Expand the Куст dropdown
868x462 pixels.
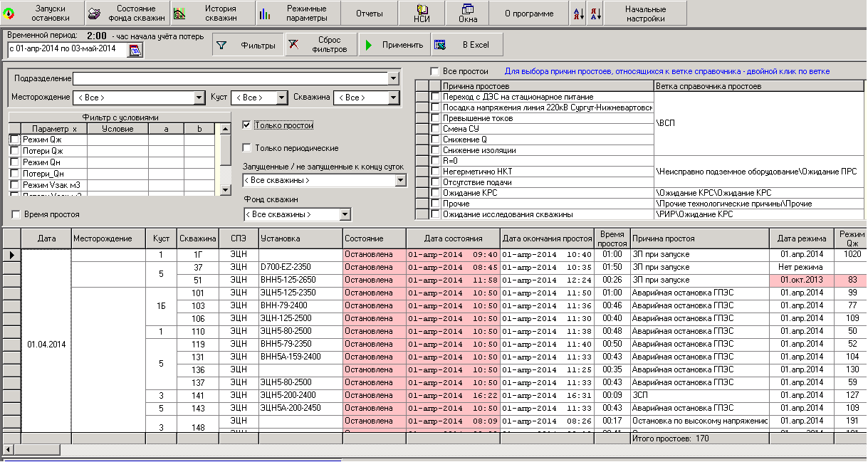pyautogui.click(x=282, y=98)
